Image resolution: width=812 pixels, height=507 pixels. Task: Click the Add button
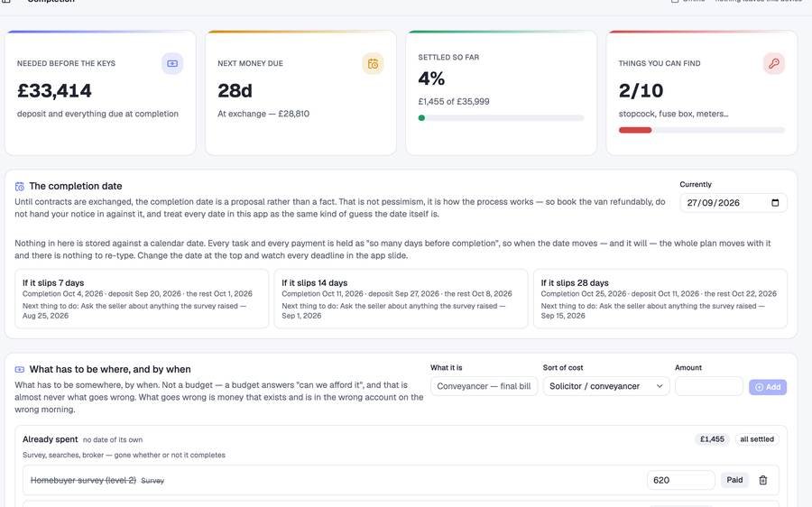[x=768, y=387]
